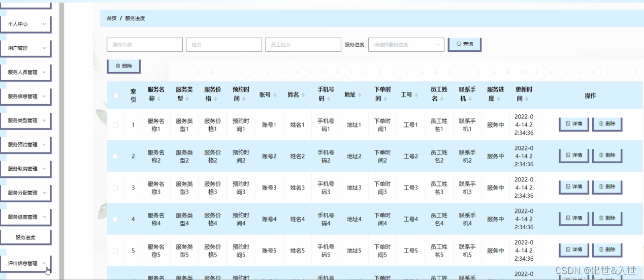Check the checkbox for row 1
This screenshot has width=644, height=280.
pyautogui.click(x=115, y=125)
